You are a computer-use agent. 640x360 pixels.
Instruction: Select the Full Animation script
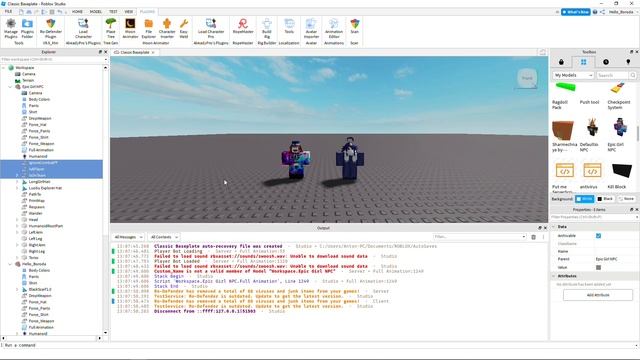coord(41,150)
